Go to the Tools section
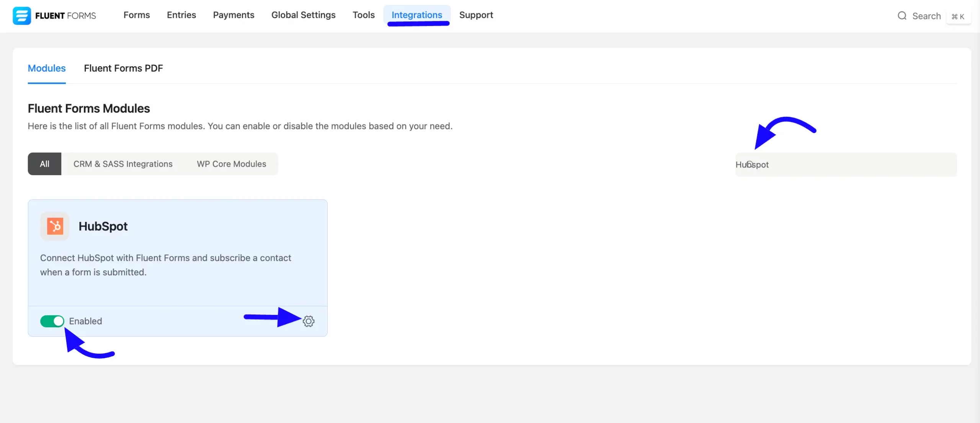Screen dimensions: 980x423 coord(363,15)
